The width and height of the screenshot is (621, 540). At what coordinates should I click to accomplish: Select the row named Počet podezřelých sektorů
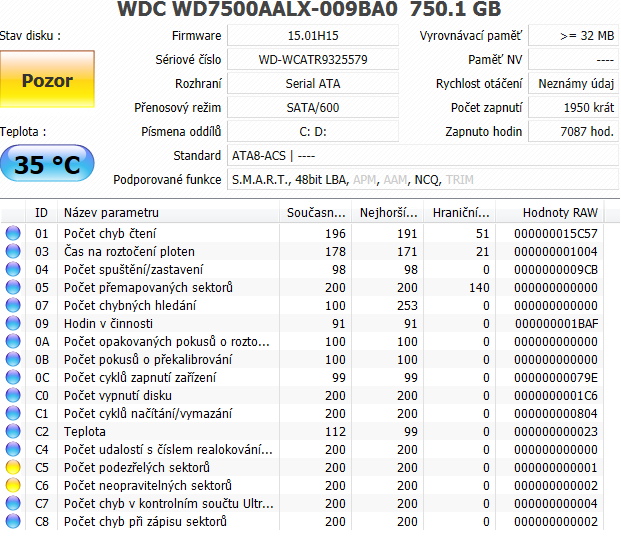(x=303, y=467)
